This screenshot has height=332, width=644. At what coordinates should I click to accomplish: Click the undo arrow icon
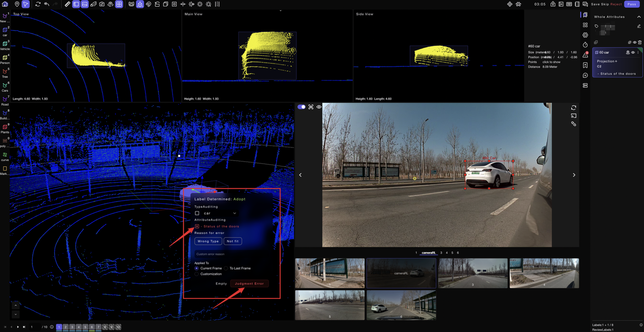click(46, 4)
